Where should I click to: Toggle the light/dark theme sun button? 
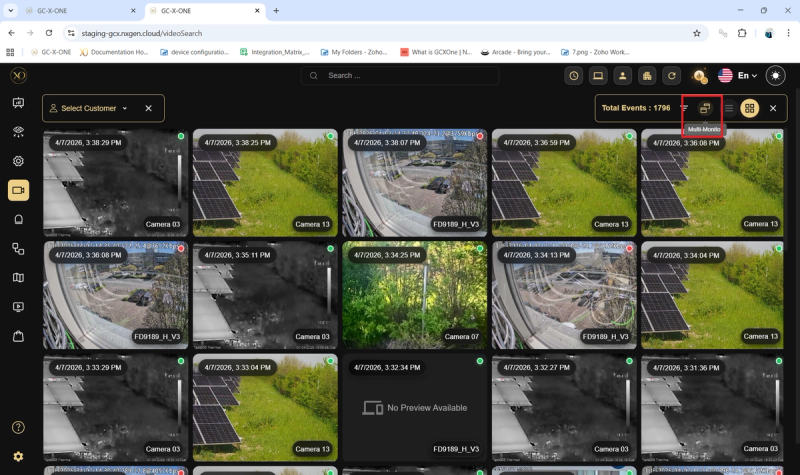776,76
